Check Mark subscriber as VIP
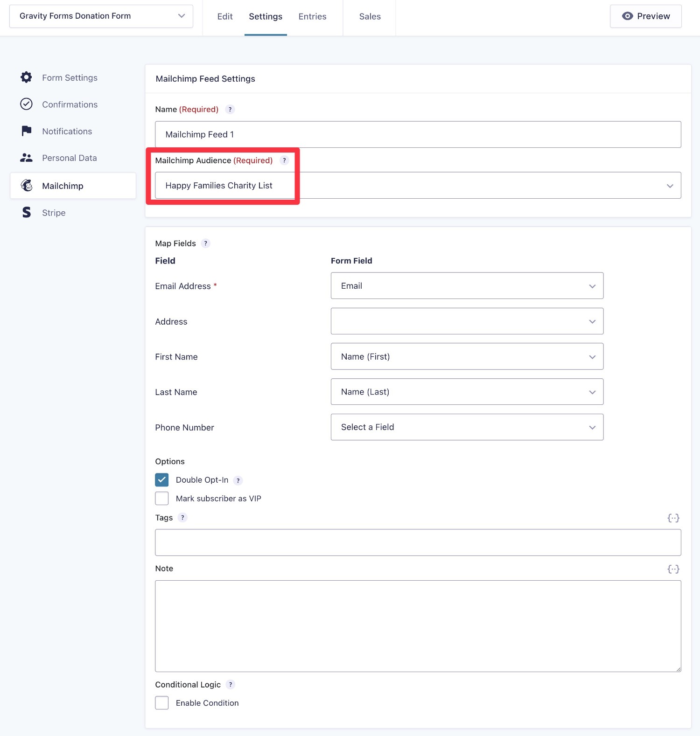This screenshot has width=700, height=736. (x=162, y=498)
